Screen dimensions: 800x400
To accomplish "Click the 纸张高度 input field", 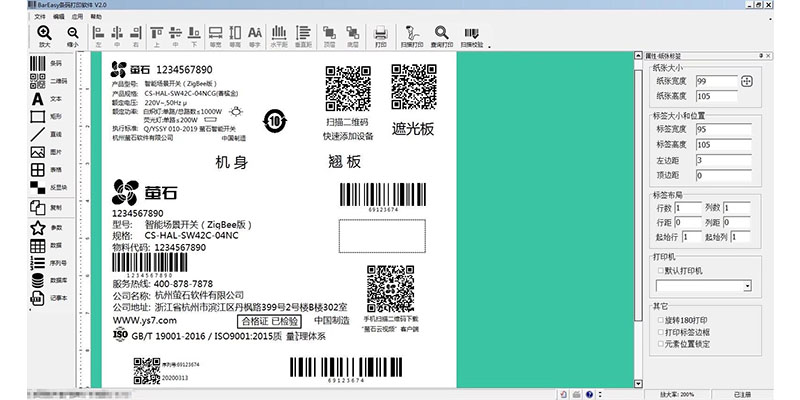I will click(717, 96).
